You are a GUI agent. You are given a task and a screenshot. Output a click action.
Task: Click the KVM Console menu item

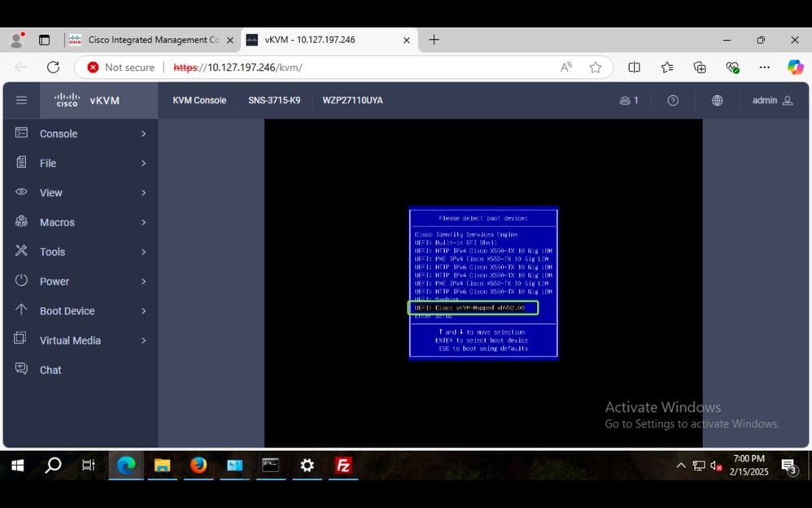[x=198, y=100]
